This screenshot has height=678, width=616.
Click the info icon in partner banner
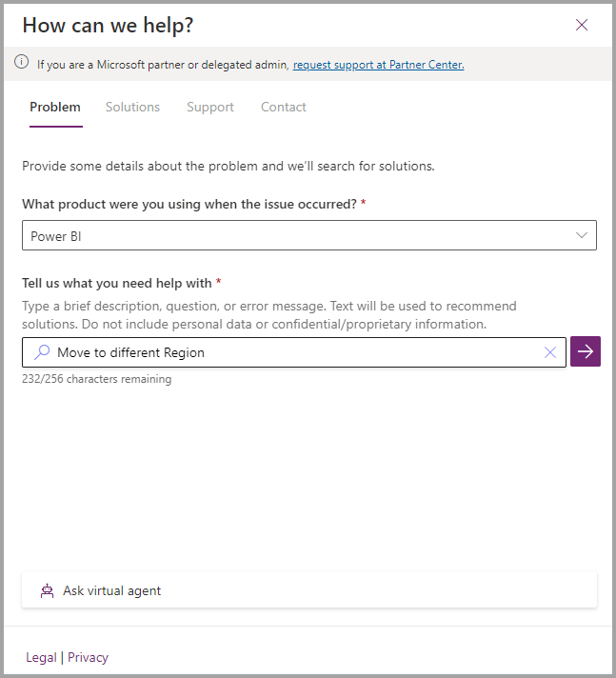pos(22,64)
